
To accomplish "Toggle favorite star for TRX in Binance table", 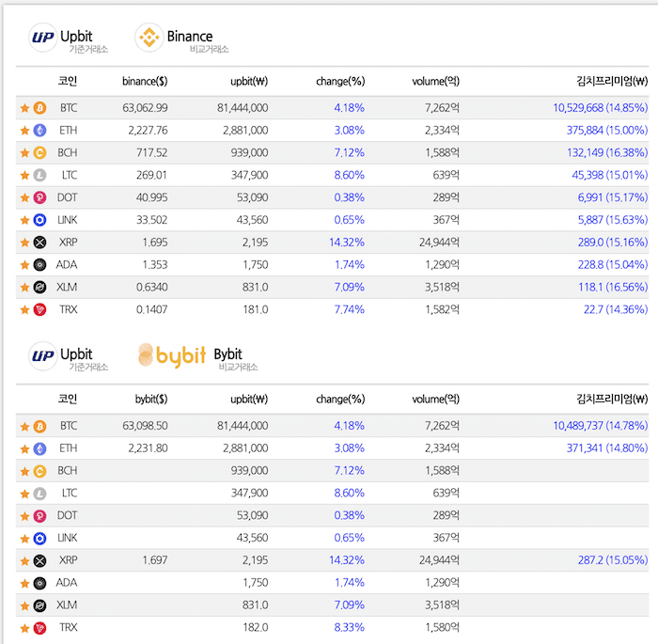I will (24, 310).
